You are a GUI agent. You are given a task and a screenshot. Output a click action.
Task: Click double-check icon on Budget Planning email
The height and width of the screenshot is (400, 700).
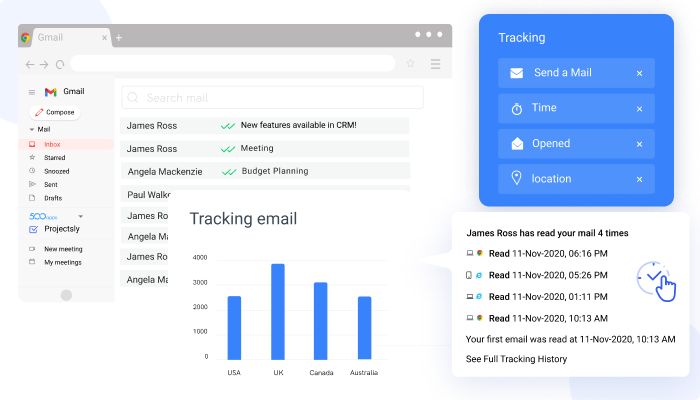coord(229,172)
